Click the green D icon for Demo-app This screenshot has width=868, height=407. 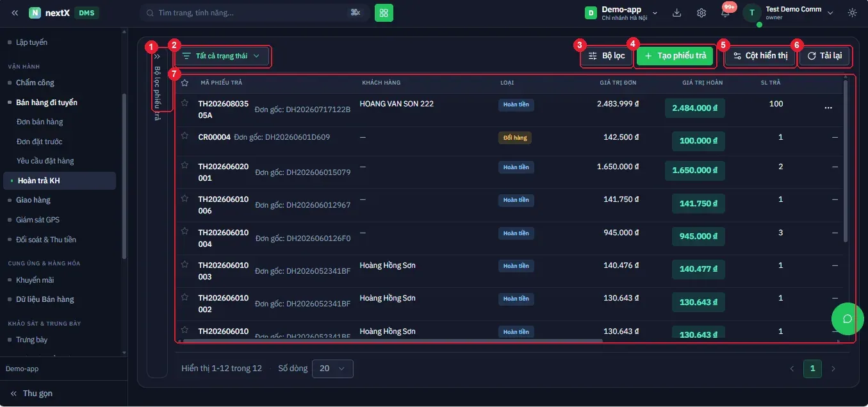point(591,13)
